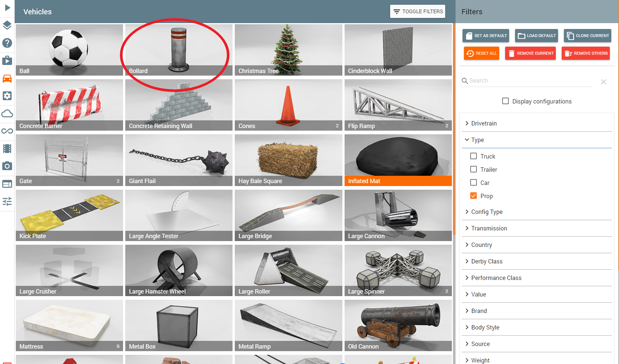Expand the Value filter section

537,294
